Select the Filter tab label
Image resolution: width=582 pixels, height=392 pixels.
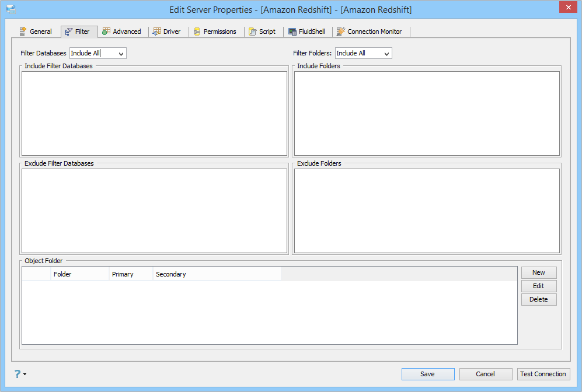pyautogui.click(x=82, y=32)
